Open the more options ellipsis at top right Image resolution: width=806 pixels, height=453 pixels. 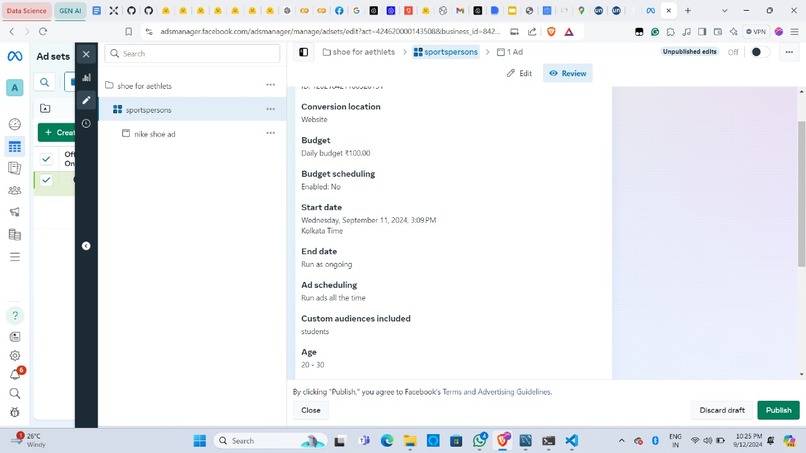789,52
